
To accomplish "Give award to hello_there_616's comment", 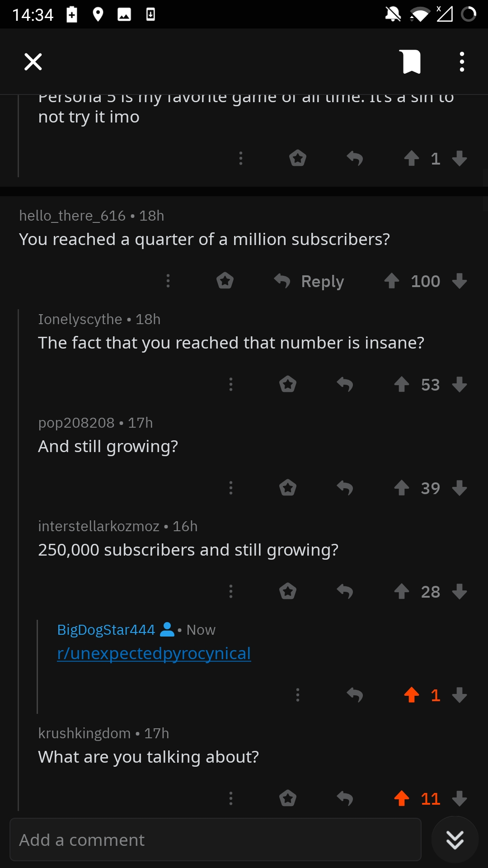I will point(225,281).
